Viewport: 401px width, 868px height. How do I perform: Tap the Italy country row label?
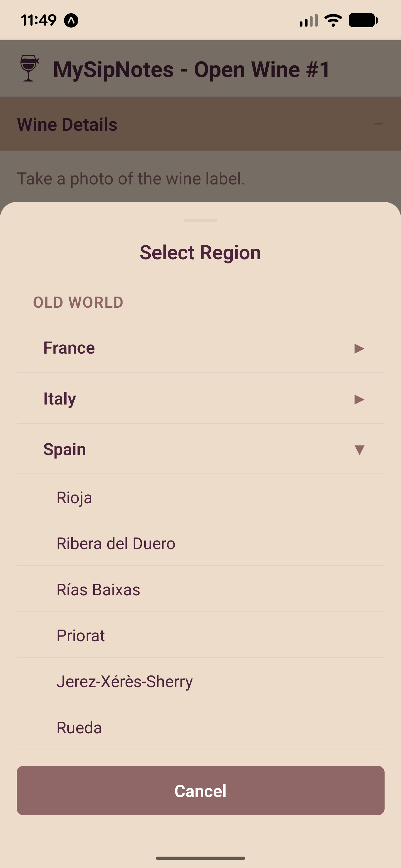[x=60, y=399]
